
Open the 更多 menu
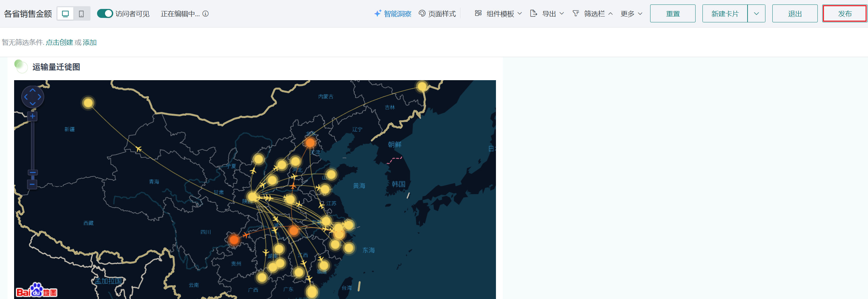click(631, 14)
